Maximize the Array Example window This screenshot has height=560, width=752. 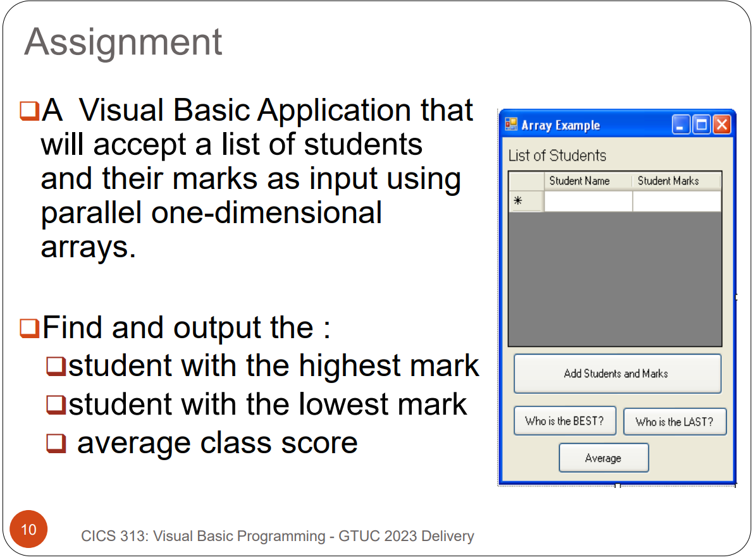coord(701,125)
